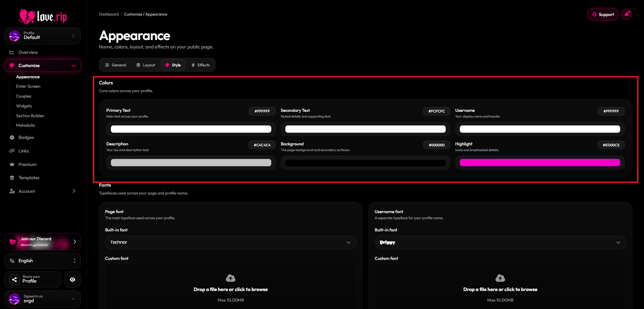The height and width of the screenshot is (309, 644).
Task: Click Username font upload drop zone
Action: 500,287
